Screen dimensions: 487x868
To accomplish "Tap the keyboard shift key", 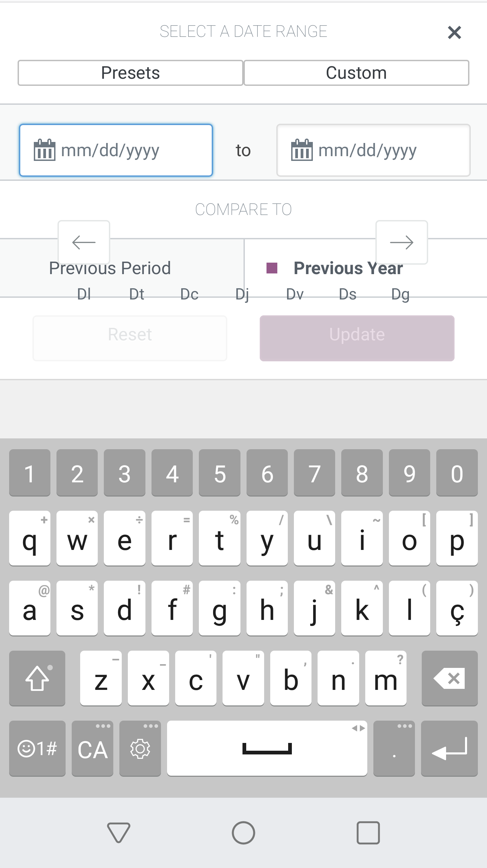I will [x=37, y=678].
